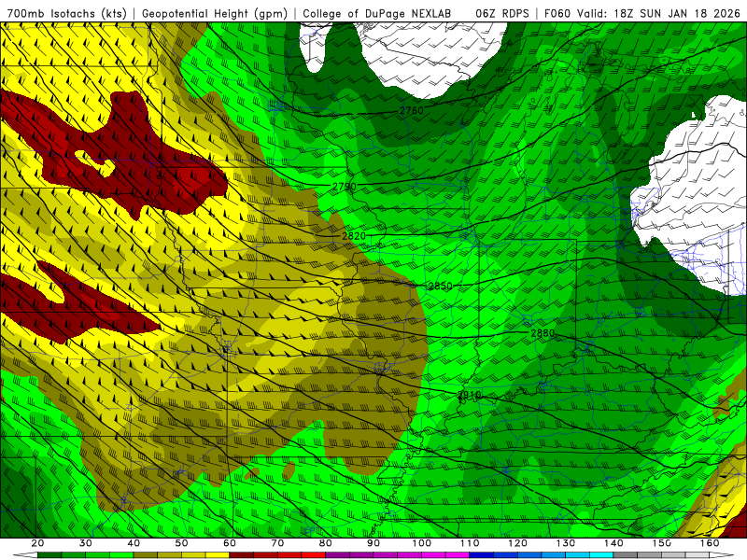747x560 pixels.
Task: Select the bright red swatch just before 80
Action: point(314,555)
